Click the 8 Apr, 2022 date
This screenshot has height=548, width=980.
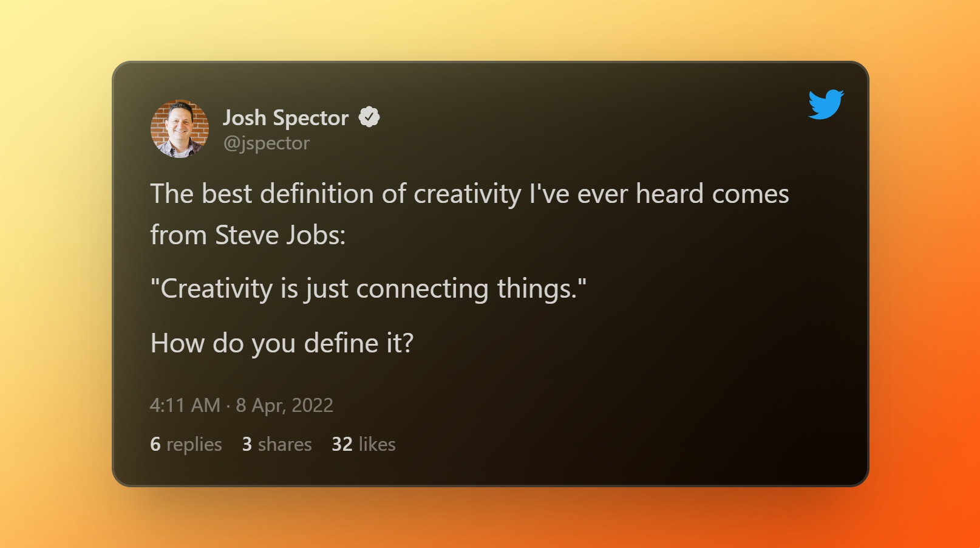tap(285, 405)
